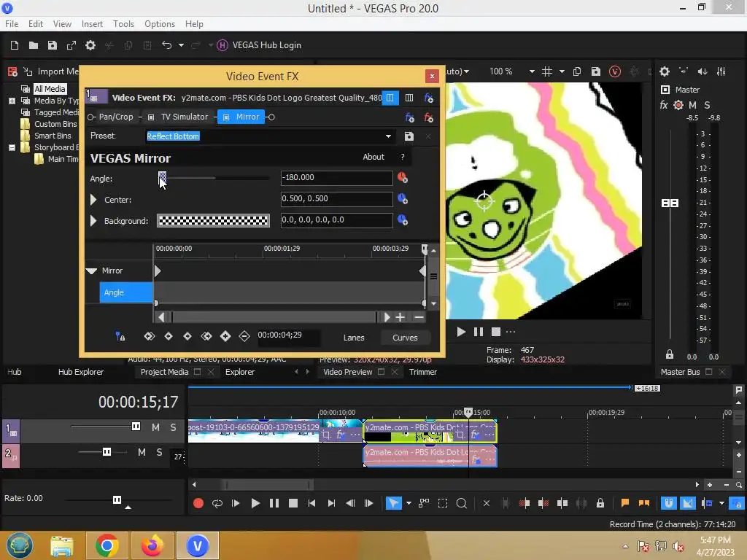Viewport: 747px width, 560px height.
Task: Open the File menu
Action: [12, 24]
